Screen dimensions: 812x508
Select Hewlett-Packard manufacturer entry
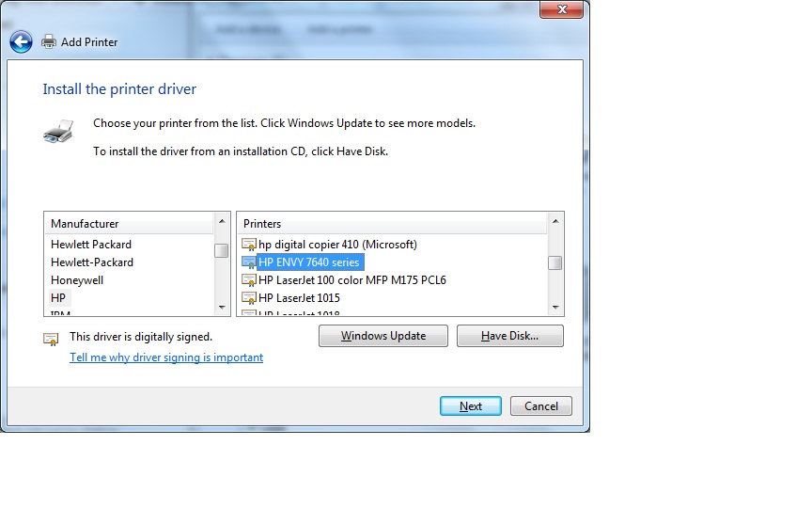coord(92,262)
